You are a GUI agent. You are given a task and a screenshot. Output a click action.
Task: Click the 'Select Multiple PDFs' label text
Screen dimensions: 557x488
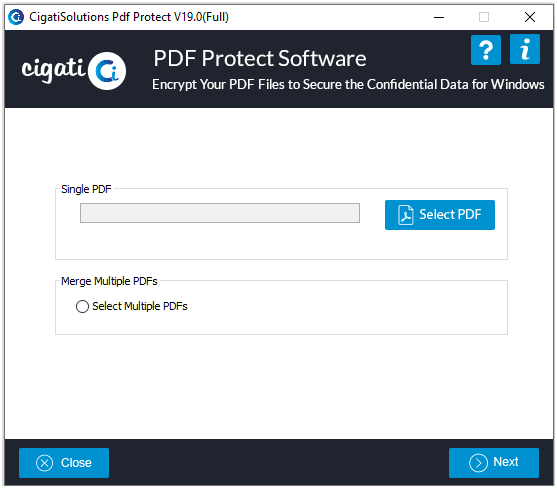[x=140, y=306]
